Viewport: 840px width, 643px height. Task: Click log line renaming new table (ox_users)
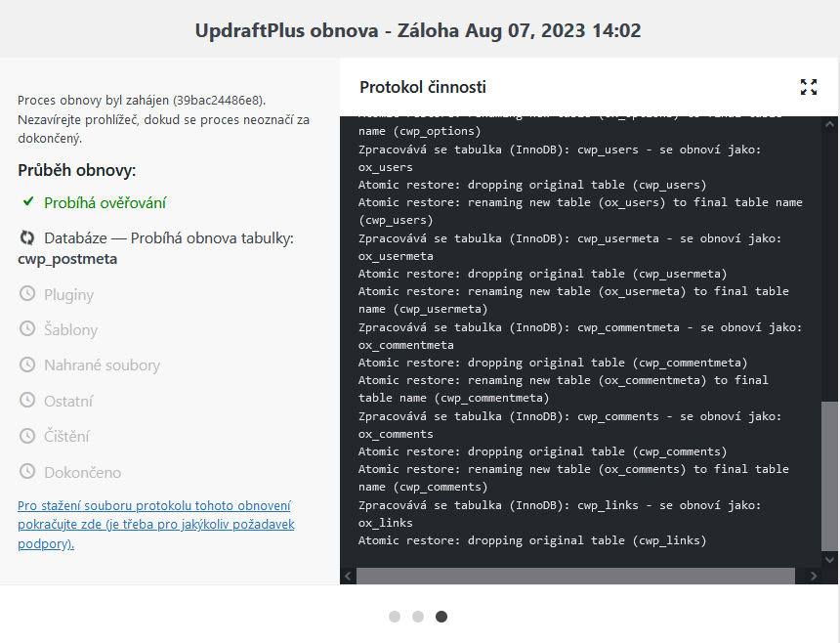[x=580, y=211]
